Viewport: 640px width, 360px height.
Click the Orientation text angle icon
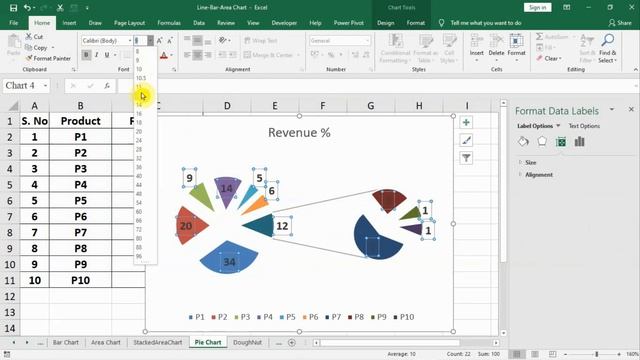point(223,40)
